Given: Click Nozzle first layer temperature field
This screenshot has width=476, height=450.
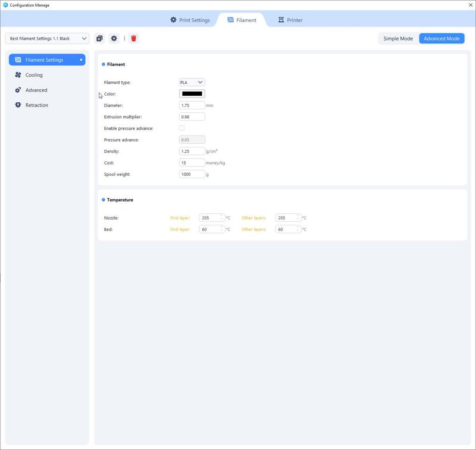Looking at the screenshot, I should (x=212, y=218).
